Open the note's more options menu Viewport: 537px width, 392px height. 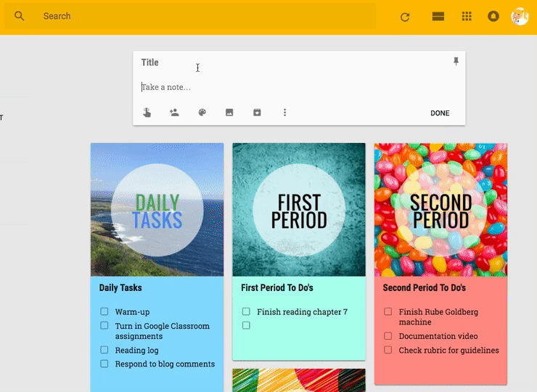[x=284, y=113]
